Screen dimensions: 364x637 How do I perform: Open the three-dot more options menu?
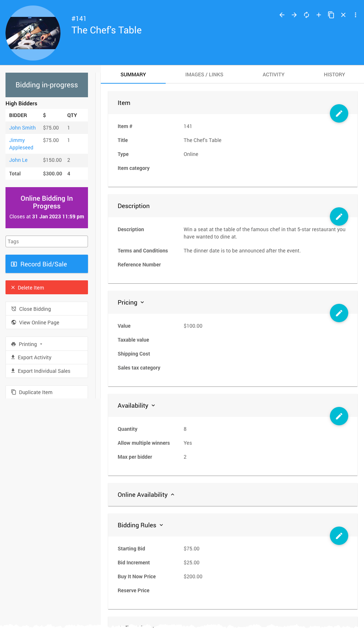(356, 15)
